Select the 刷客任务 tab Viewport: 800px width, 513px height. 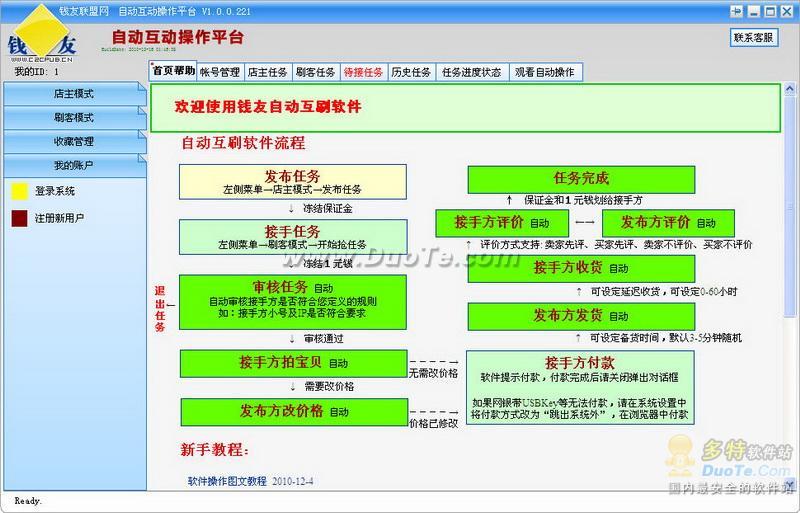(x=315, y=72)
